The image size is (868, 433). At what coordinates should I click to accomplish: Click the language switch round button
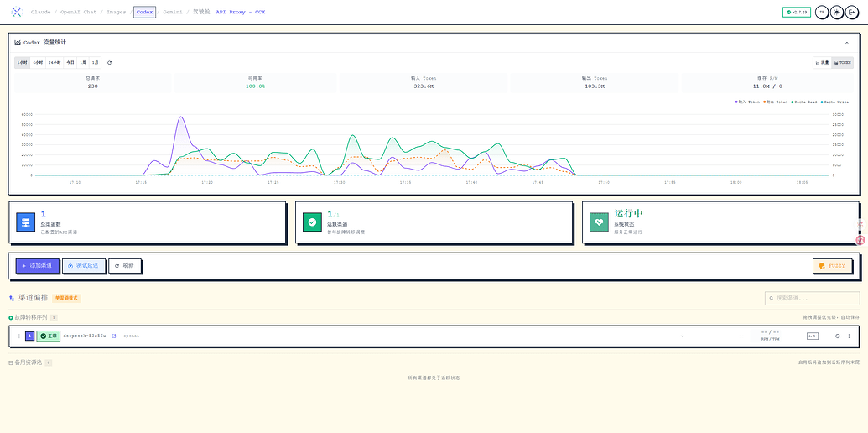coord(822,12)
